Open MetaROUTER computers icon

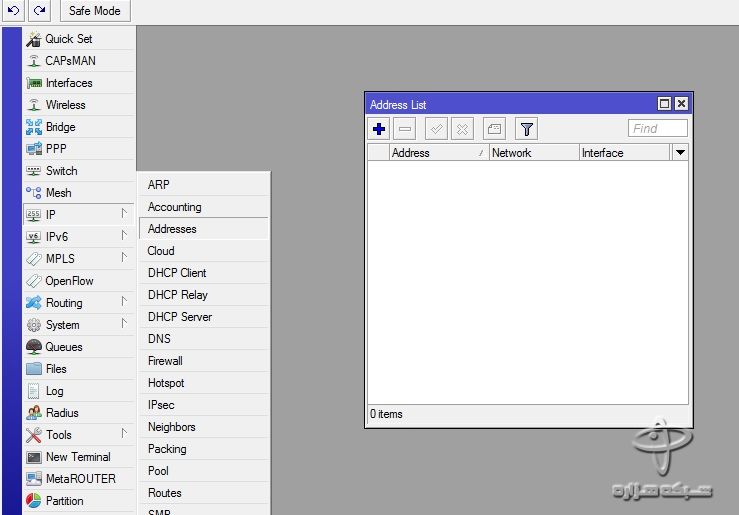point(33,479)
